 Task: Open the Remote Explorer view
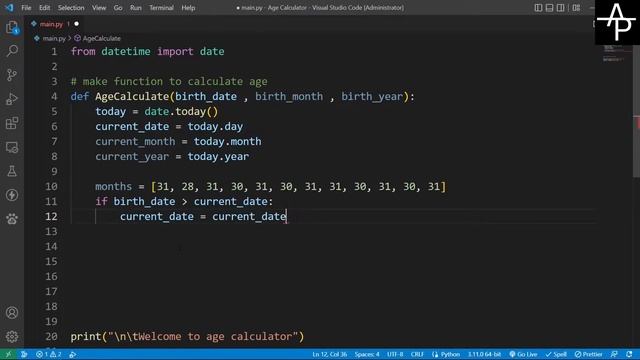pyautogui.click(x=12, y=147)
